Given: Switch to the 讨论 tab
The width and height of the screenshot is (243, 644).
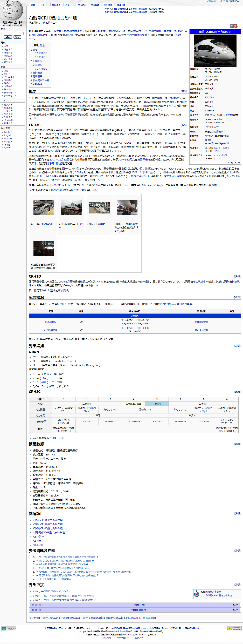Looking at the screenshot, I should [x=43, y=5].
